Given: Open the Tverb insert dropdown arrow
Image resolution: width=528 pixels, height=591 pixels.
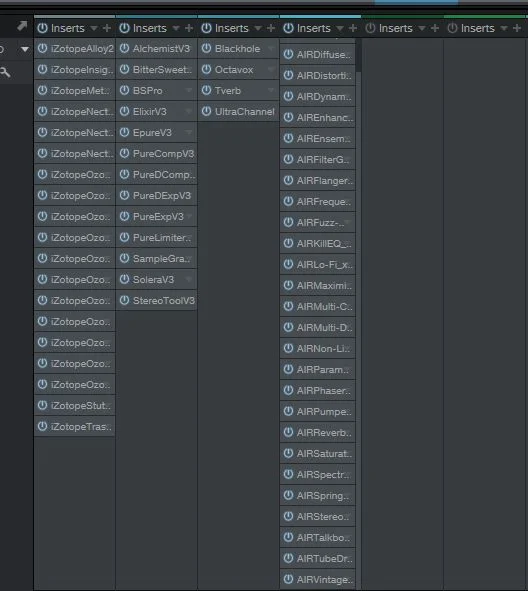Looking at the screenshot, I should click(271, 90).
